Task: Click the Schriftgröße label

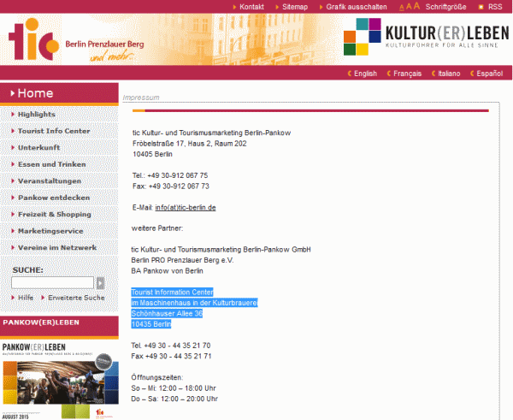Action: [x=445, y=7]
